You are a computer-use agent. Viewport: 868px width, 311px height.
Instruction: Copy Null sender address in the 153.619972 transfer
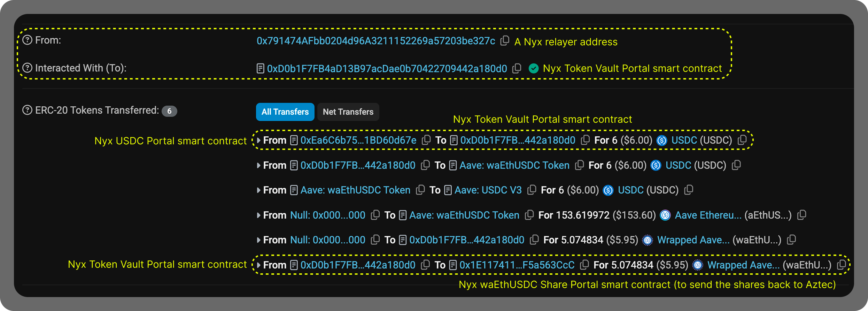click(x=375, y=215)
